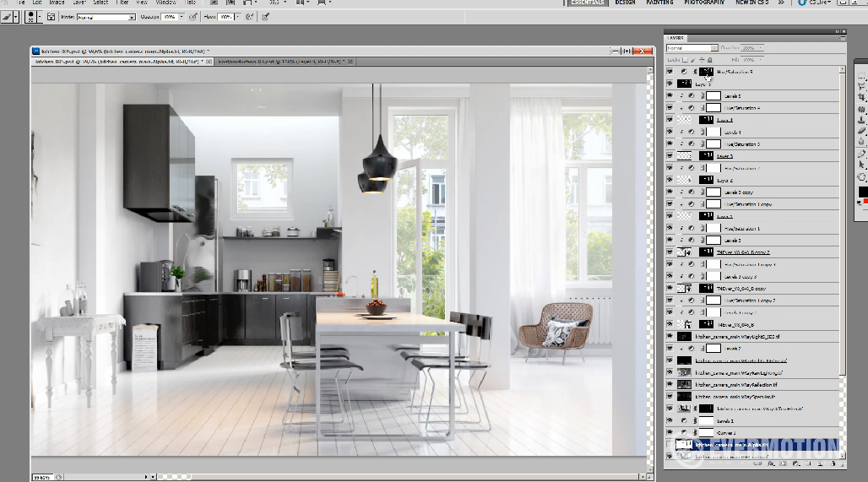Select the ESSENTIALS workspace
This screenshot has width=868, height=482.
tap(587, 3)
